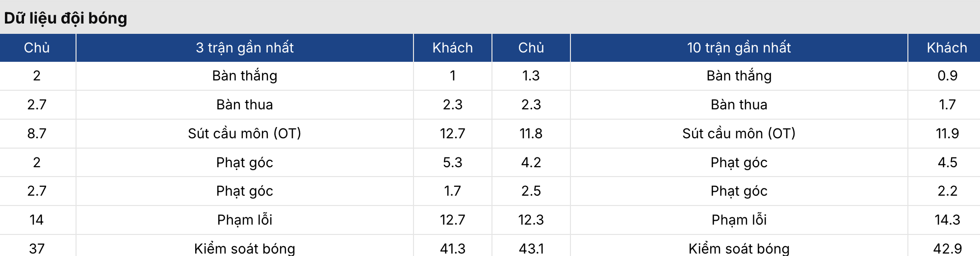Select the "3 trận gần nhất" column header
The height and width of the screenshot is (256, 980).
[x=244, y=48]
